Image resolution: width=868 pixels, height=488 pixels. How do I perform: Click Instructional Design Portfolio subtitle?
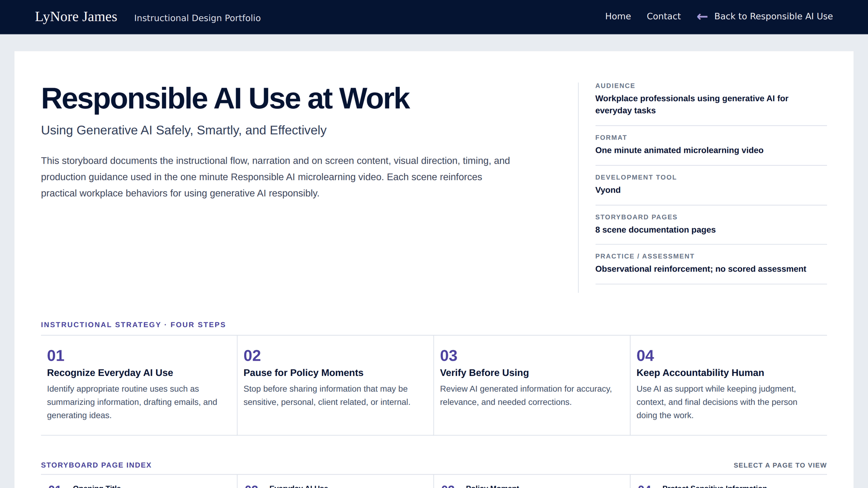coord(197,18)
